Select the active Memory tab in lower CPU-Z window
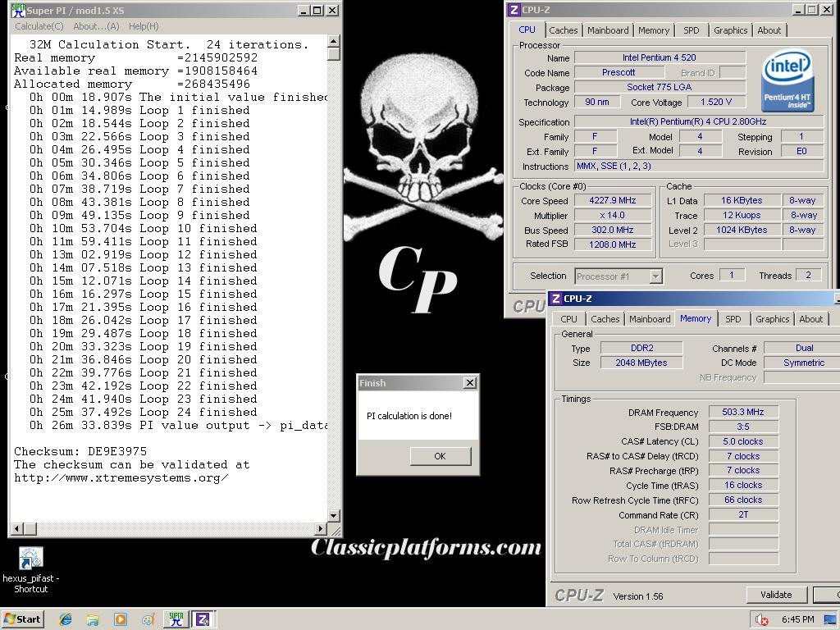This screenshot has height=630, width=840. pos(696,318)
